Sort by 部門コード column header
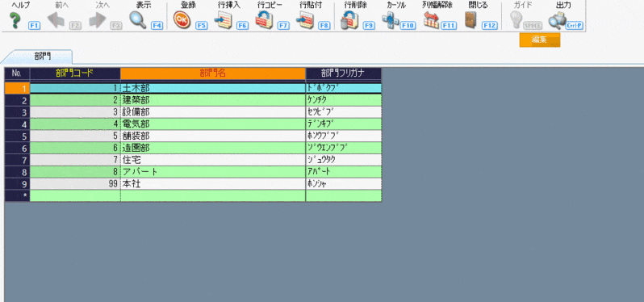 75,73
